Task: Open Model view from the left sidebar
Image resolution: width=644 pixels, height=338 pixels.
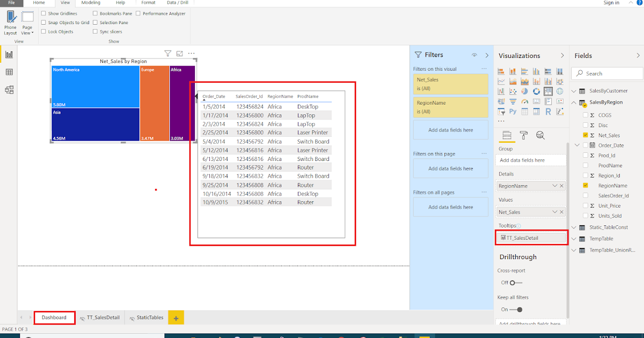Action: tap(9, 90)
